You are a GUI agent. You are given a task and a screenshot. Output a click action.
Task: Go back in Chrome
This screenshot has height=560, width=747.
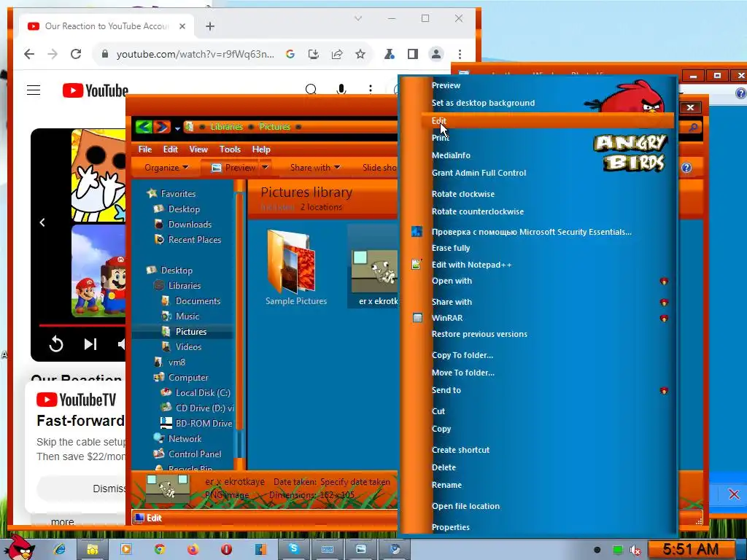coord(29,54)
